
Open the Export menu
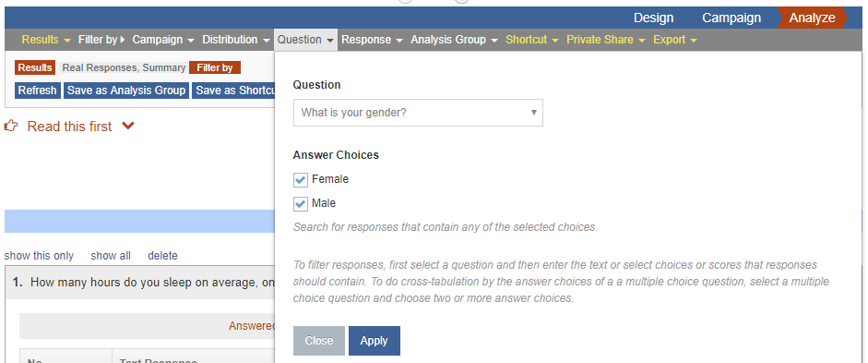[x=675, y=40]
